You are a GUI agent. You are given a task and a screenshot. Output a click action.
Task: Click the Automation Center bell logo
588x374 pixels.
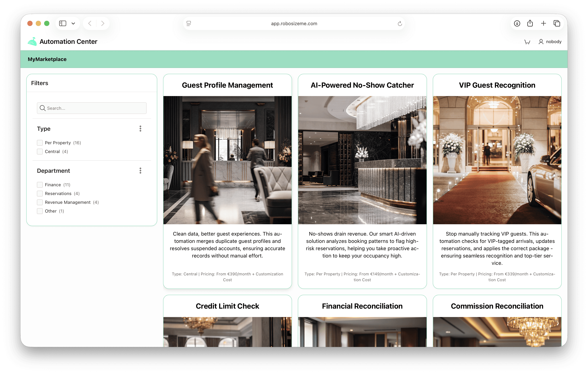coord(32,41)
